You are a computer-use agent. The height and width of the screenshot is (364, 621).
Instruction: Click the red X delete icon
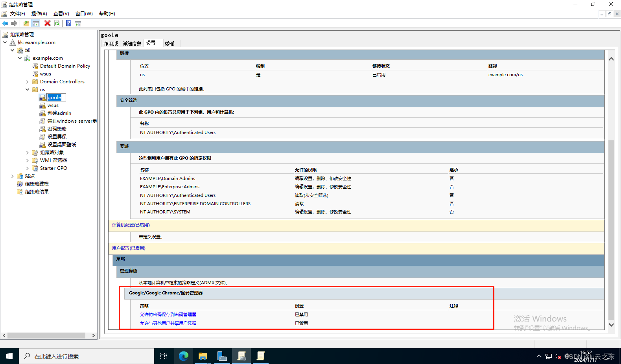[x=48, y=23]
